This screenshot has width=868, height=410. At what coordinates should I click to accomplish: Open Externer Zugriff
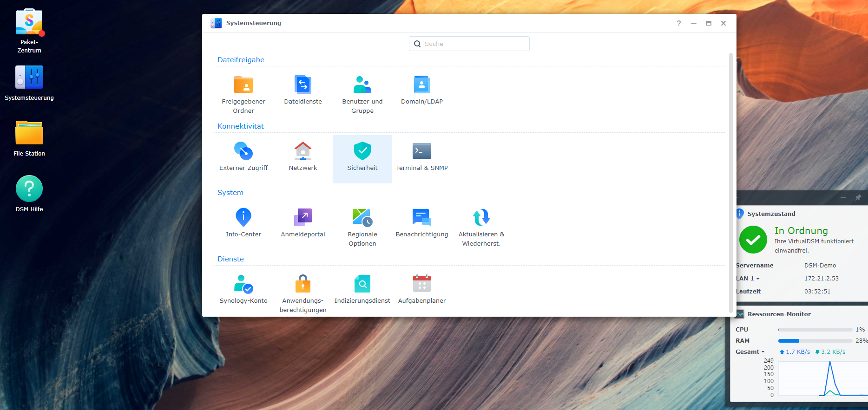click(243, 159)
